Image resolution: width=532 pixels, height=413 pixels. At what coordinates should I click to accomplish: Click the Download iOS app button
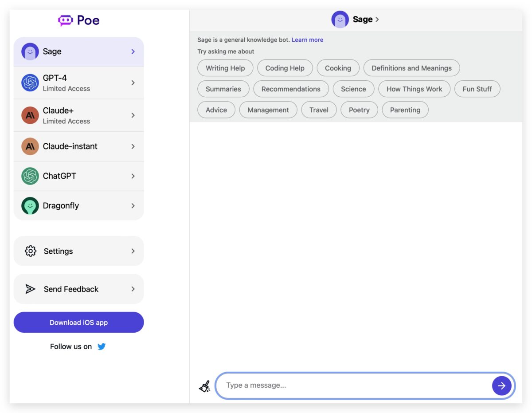click(x=79, y=323)
